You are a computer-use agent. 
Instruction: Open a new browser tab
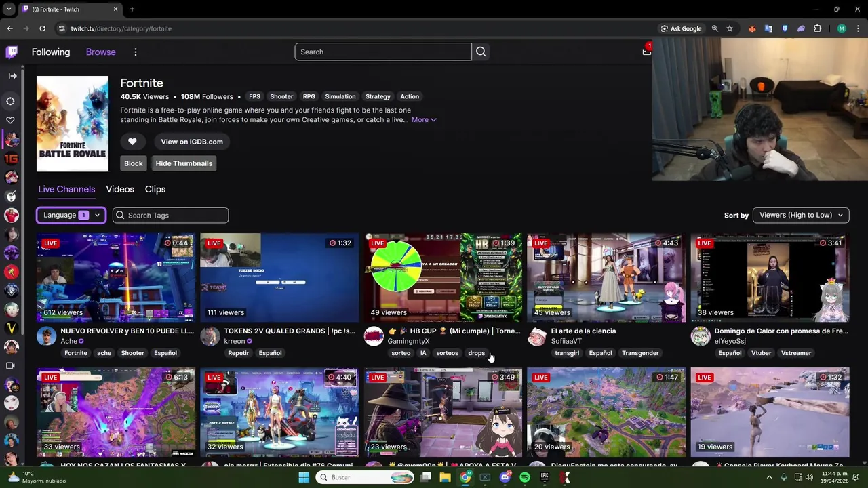(x=132, y=9)
